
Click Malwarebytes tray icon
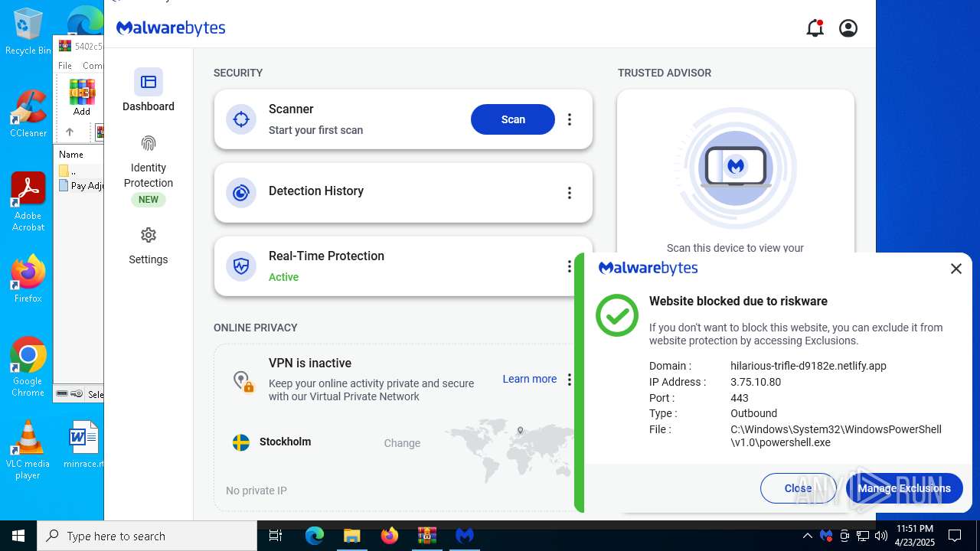coord(826,536)
